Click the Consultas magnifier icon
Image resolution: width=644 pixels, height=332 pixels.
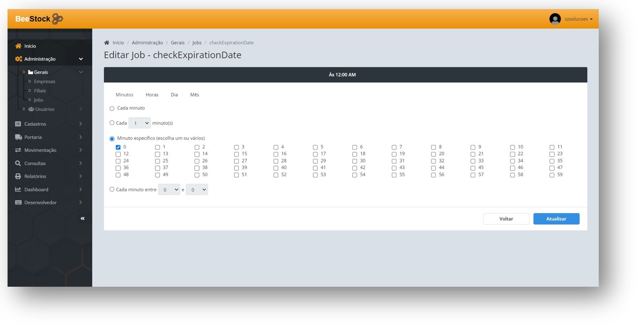[x=18, y=163]
